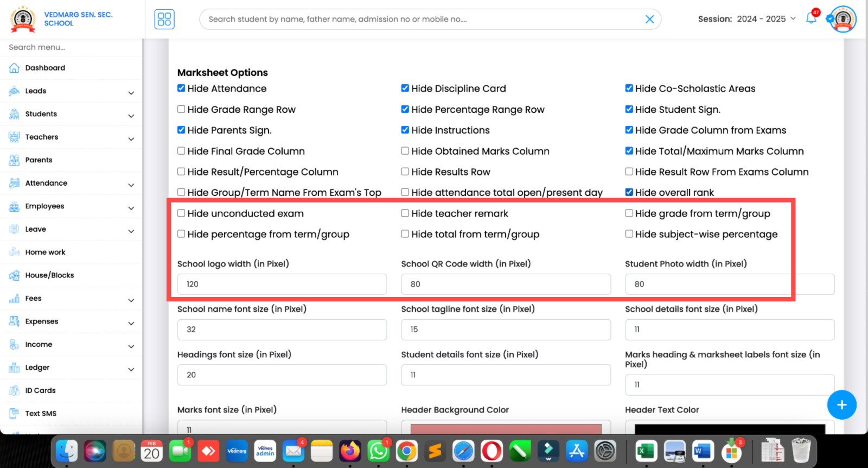This screenshot has height=468, width=868.
Task: Check Hide Final Grade Column
Action: (x=181, y=151)
